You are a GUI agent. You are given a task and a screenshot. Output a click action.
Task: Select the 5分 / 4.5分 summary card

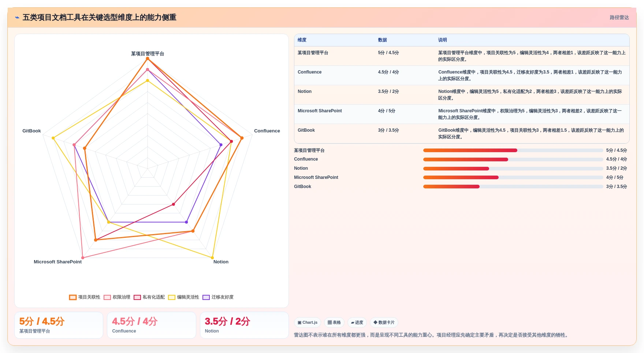(59, 325)
